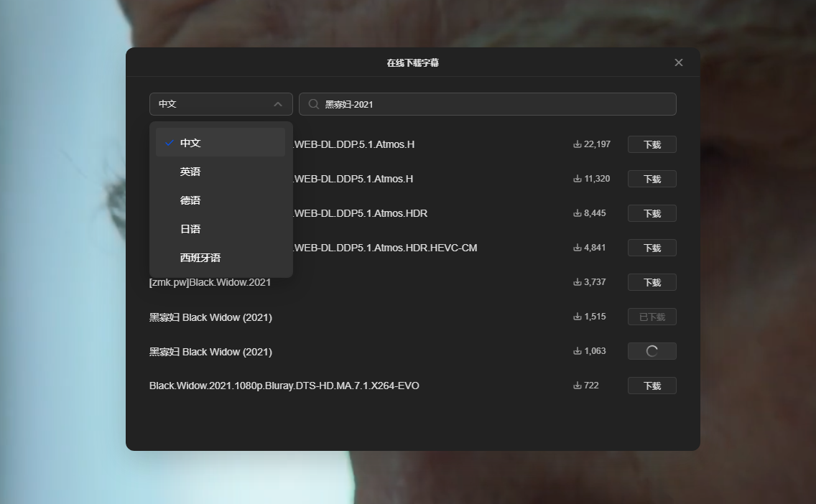Collapse the language dropdown chevron
This screenshot has height=504, width=816.
[x=278, y=104]
